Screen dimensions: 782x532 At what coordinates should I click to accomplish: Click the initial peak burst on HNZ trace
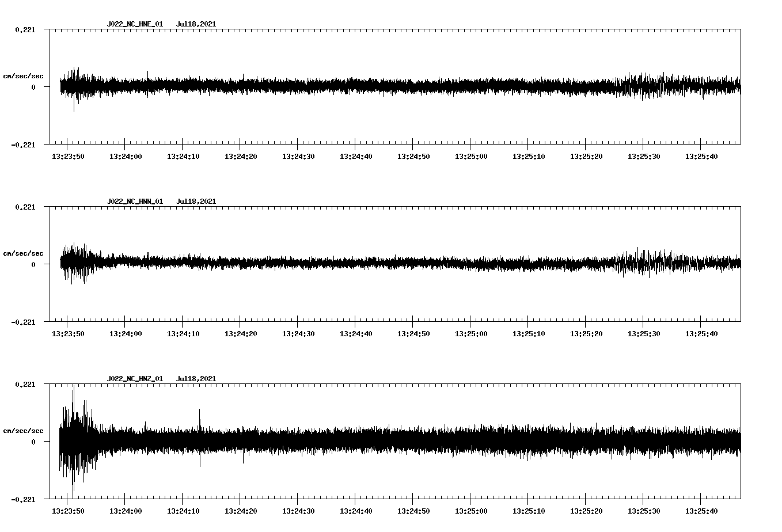(x=77, y=442)
